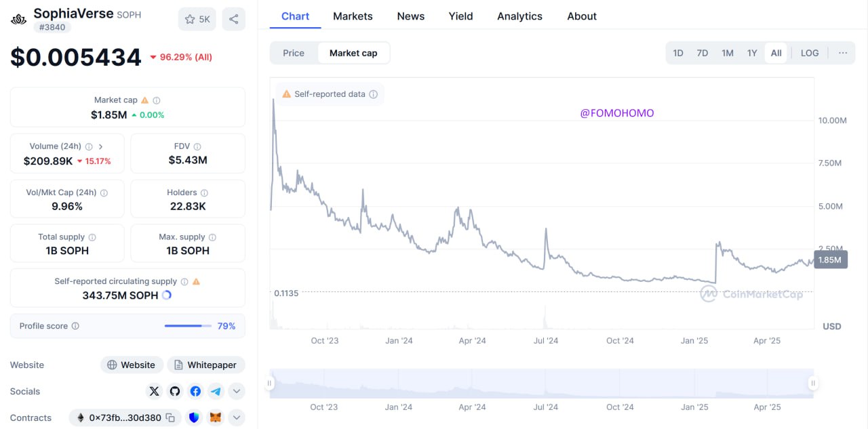The image size is (868, 429).
Task: Open the X (Twitter) social link
Action: (155, 391)
